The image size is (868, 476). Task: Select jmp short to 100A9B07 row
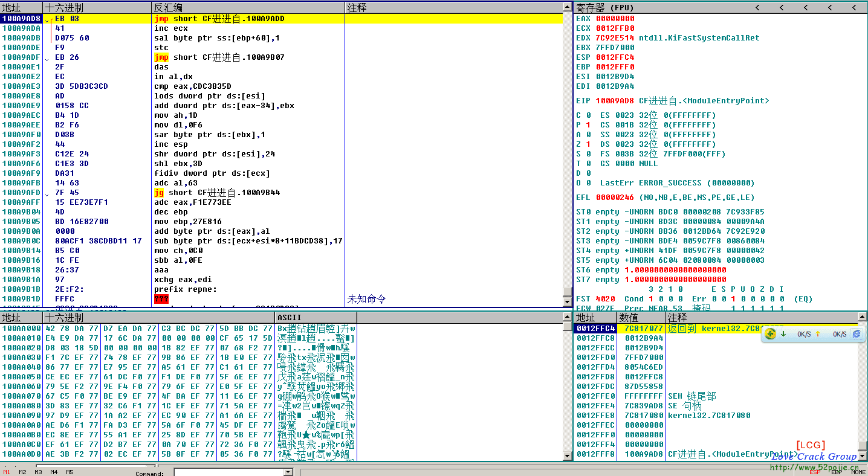(282, 57)
